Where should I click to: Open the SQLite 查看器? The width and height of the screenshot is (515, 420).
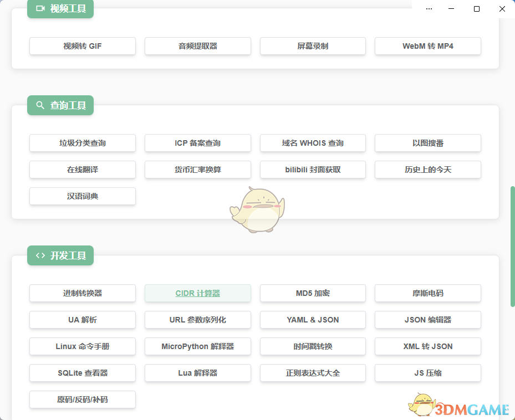tap(82, 373)
